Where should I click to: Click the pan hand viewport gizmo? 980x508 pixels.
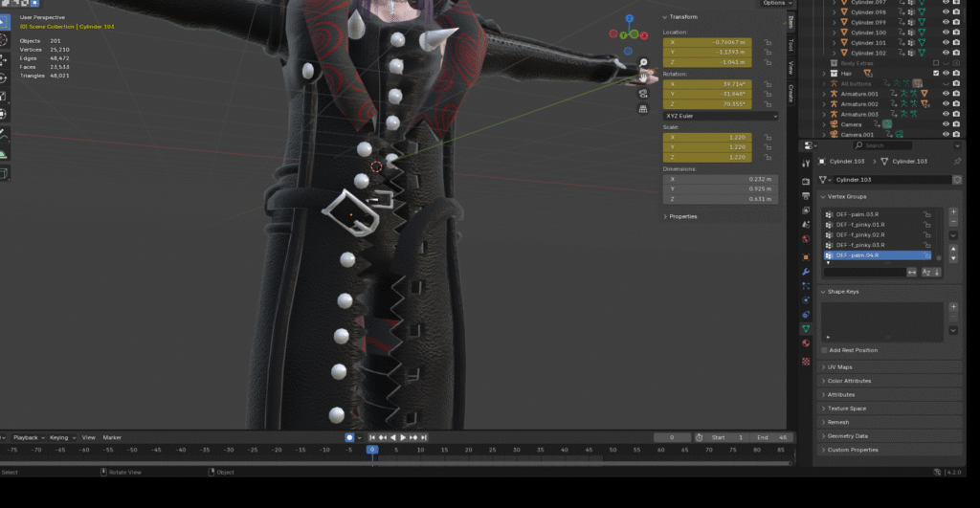click(643, 77)
